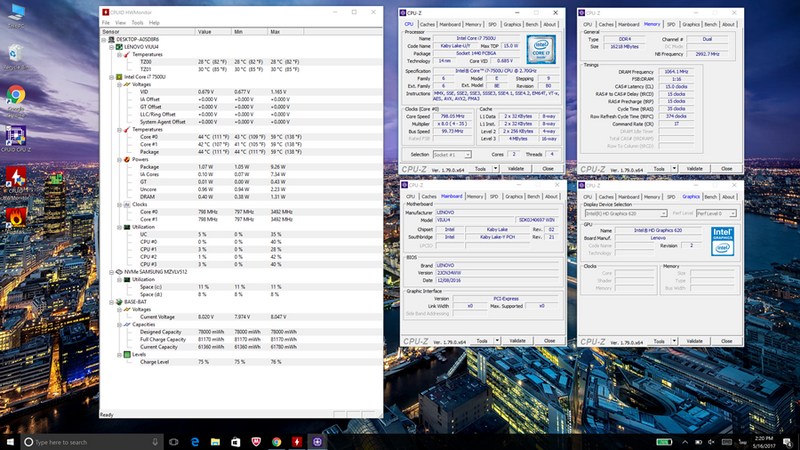Screen dimensions: 800x450
Task: Click the microphone icon in search box
Action: coord(155,442)
